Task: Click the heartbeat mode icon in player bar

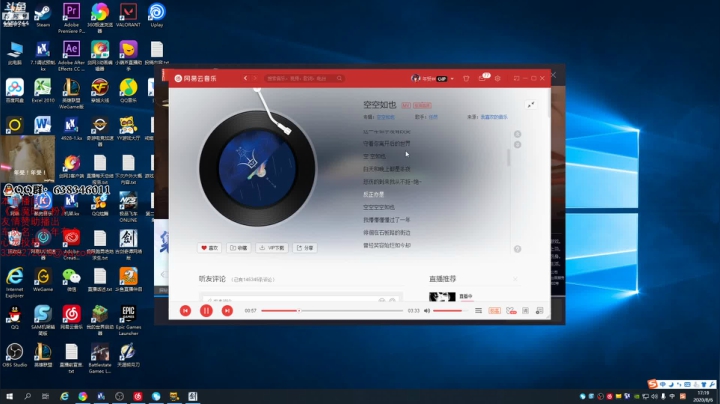Action: 511,311
